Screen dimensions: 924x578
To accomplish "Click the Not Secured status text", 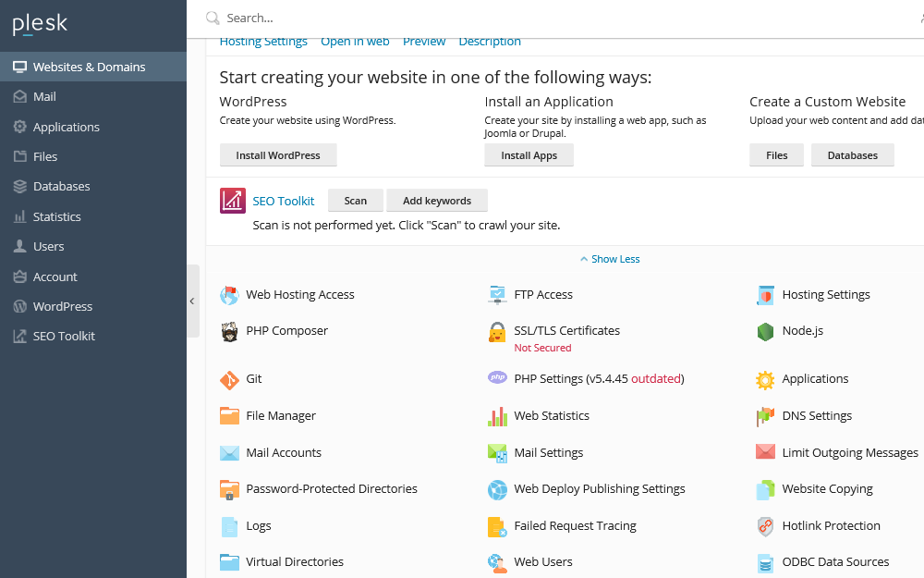I will pyautogui.click(x=542, y=348).
